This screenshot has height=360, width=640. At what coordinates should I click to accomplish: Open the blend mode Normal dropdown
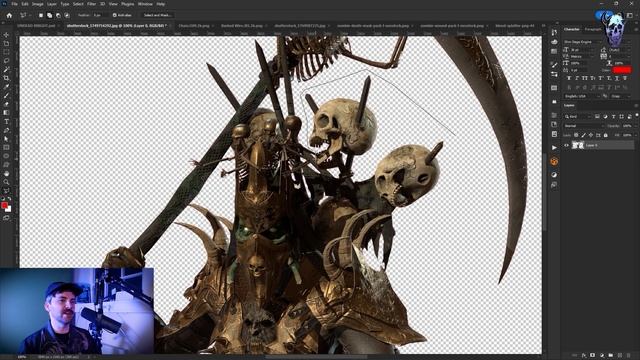pos(583,126)
